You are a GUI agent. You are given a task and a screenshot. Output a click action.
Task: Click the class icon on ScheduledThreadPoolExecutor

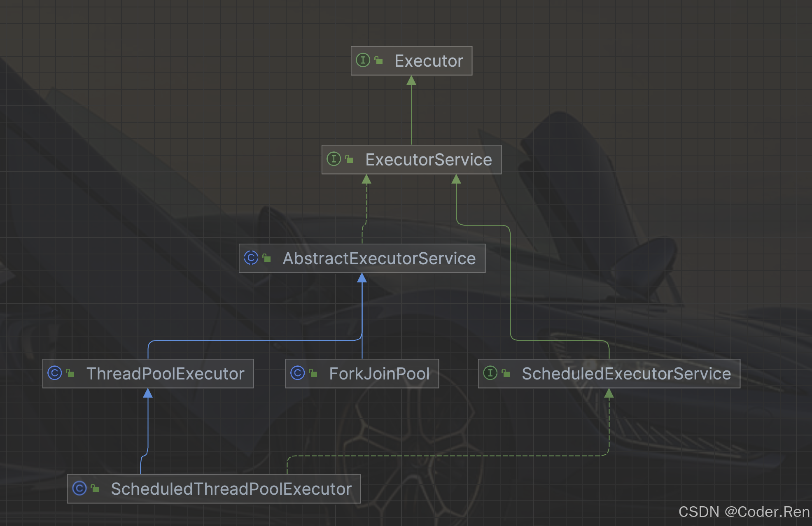click(x=79, y=489)
